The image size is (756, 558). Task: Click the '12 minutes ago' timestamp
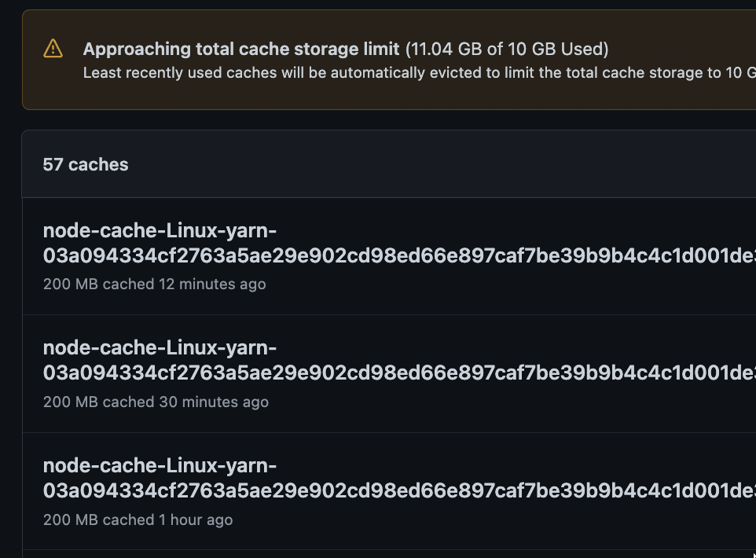point(212,284)
